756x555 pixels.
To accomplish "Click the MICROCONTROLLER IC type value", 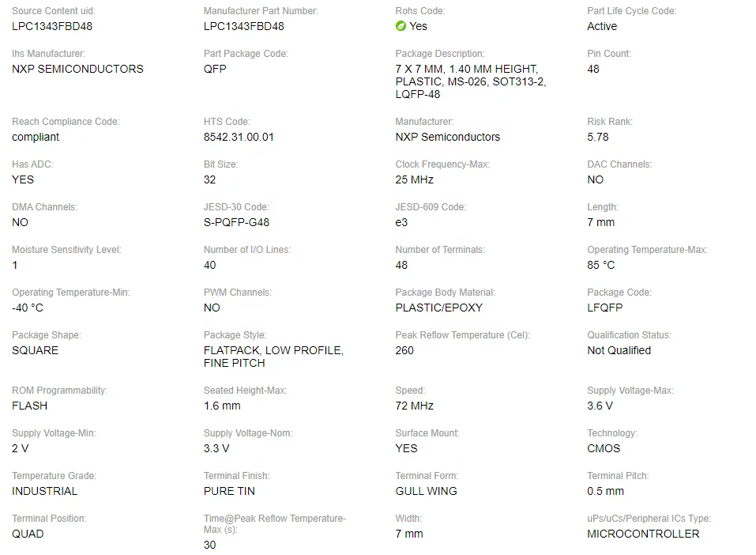I will click(643, 534).
